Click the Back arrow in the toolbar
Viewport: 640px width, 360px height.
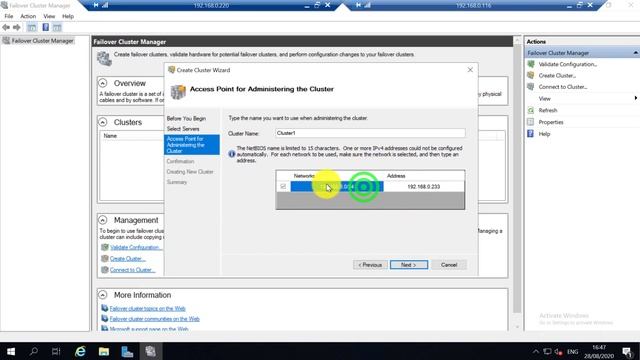[6, 27]
